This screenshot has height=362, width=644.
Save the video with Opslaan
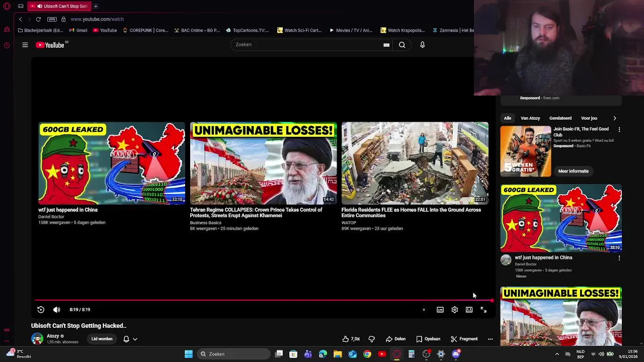(x=428, y=339)
